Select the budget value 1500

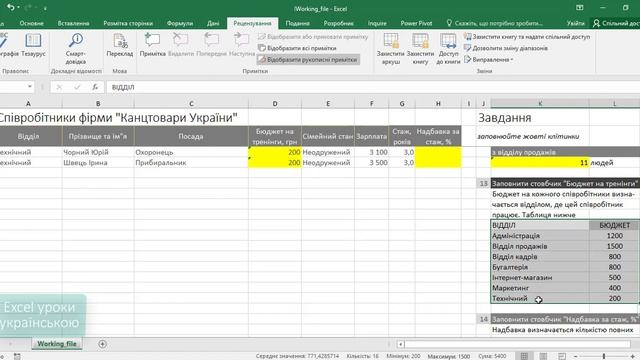(614, 246)
